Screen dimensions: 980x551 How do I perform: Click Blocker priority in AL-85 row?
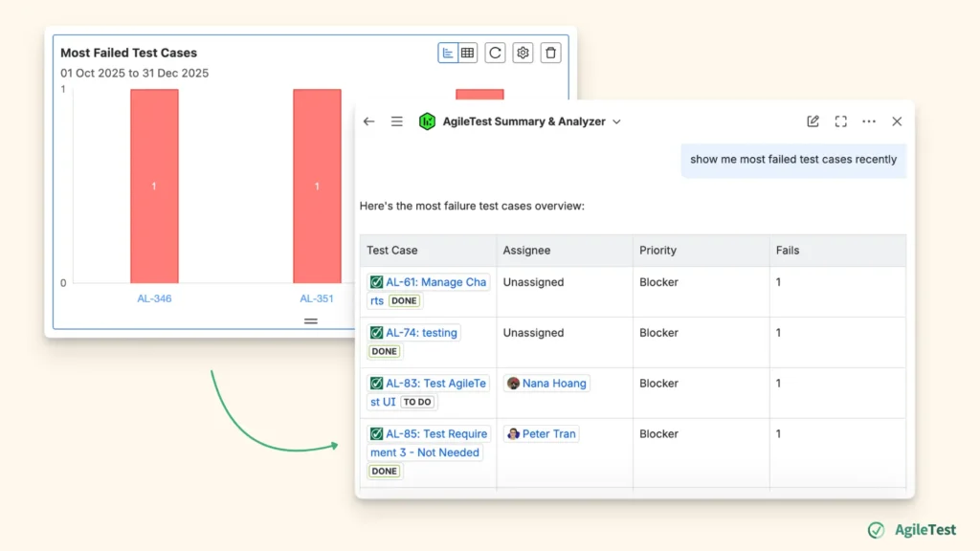[x=658, y=434]
